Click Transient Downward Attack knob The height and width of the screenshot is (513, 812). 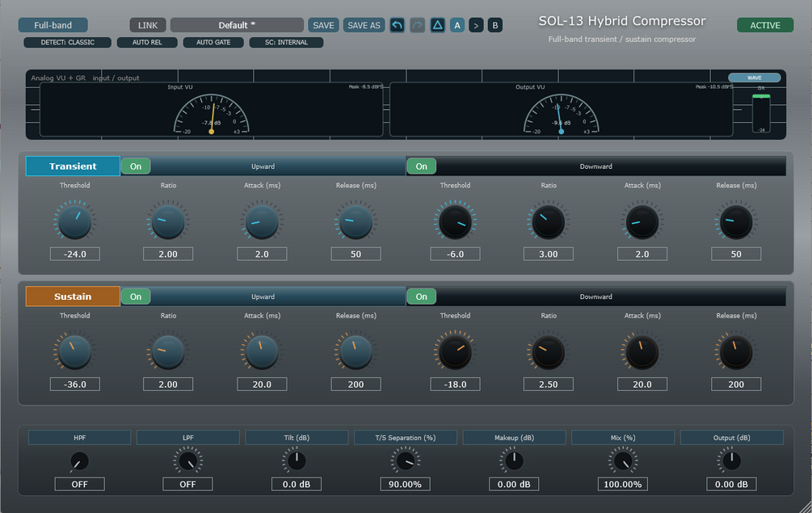642,221
